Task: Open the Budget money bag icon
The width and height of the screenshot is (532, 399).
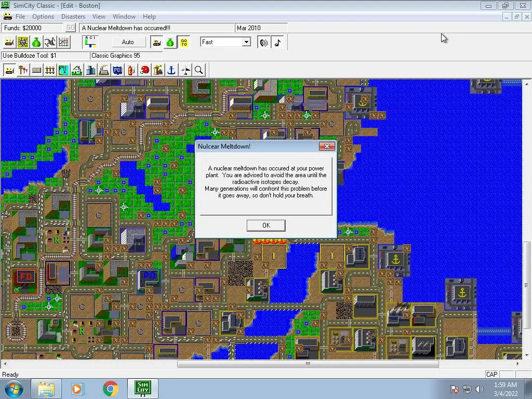Action: click(x=36, y=42)
